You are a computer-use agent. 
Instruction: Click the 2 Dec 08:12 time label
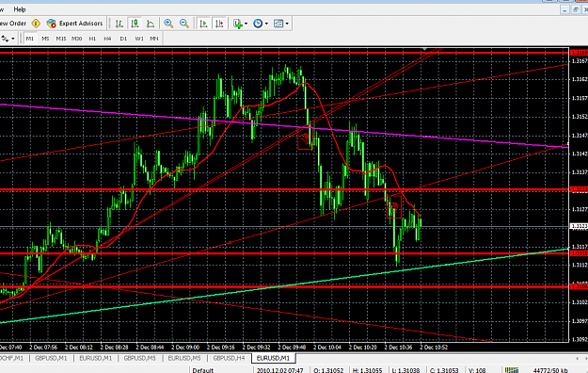click(x=79, y=348)
